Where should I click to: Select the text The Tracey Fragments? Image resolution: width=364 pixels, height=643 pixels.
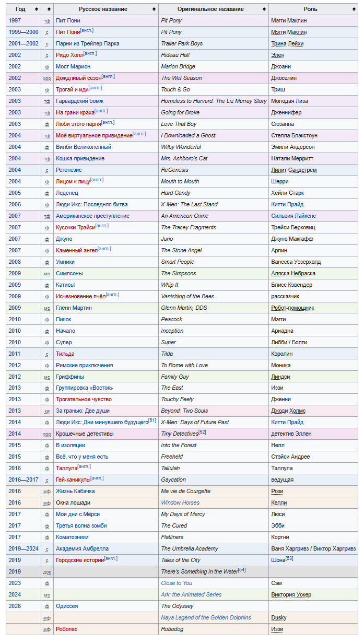click(x=189, y=228)
